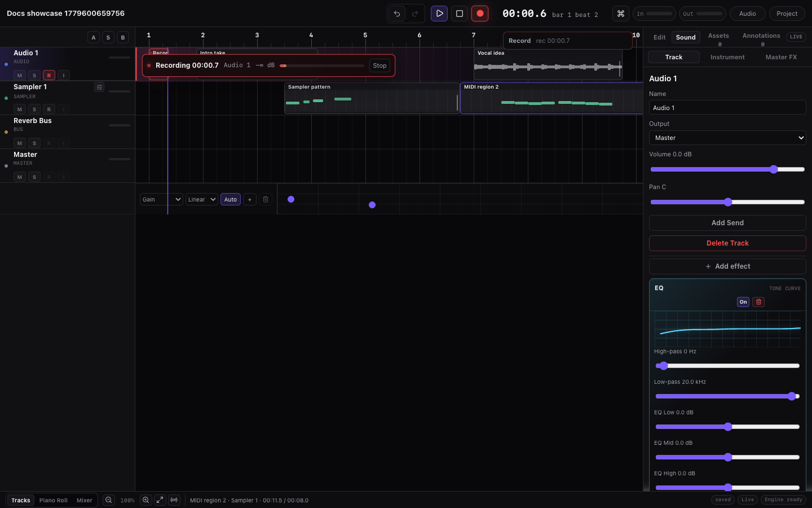812x508 pixels.
Task: Select the Track sub-tab
Action: 674,57
